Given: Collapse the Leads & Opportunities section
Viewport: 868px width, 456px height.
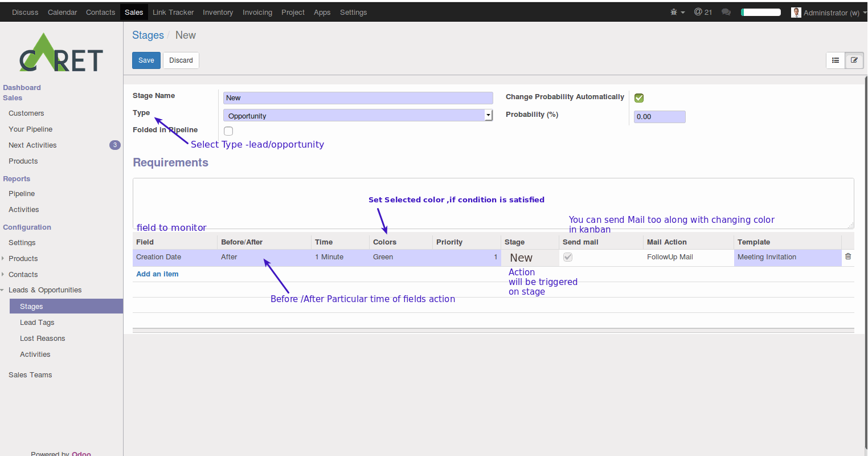Looking at the screenshot, I should [x=3, y=290].
